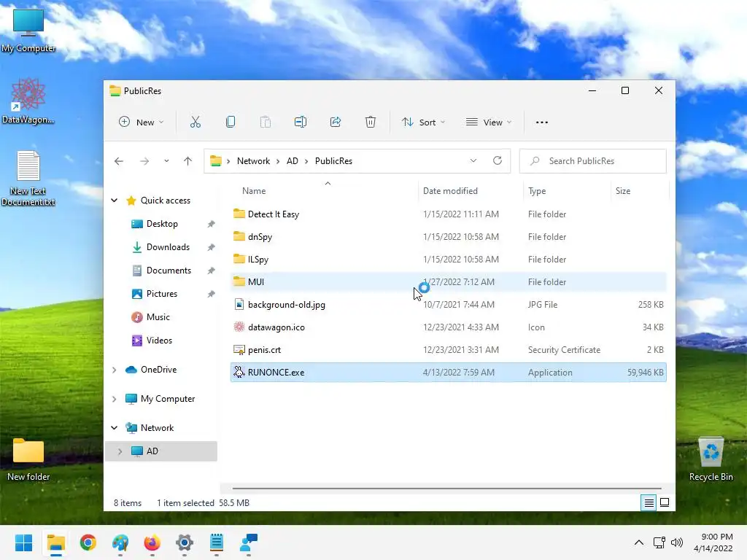Screen dimensions: 747x560
Task: Collapse the Quick access tree
Action: tap(115, 201)
